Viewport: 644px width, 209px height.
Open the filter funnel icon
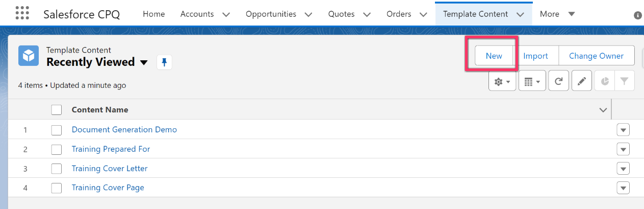[x=625, y=81]
